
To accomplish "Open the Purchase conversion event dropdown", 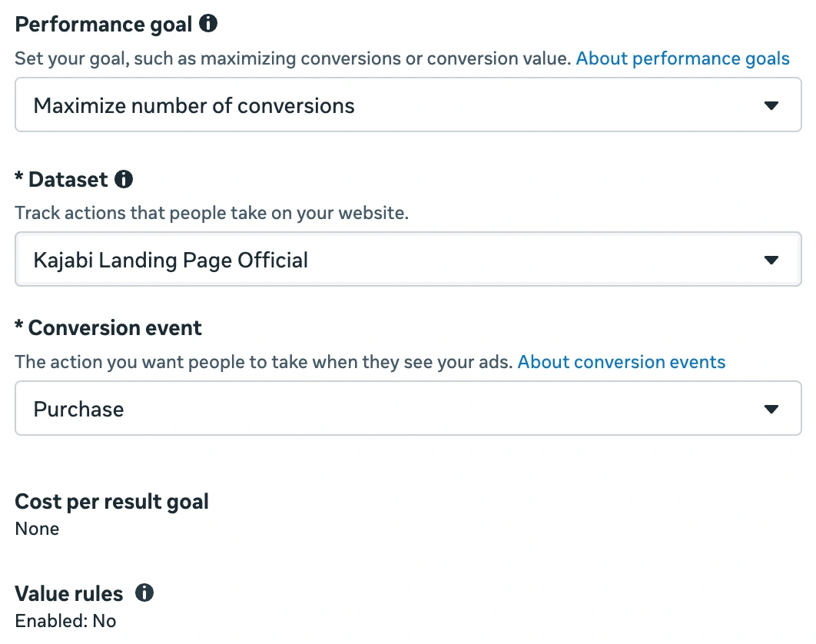I will click(408, 408).
